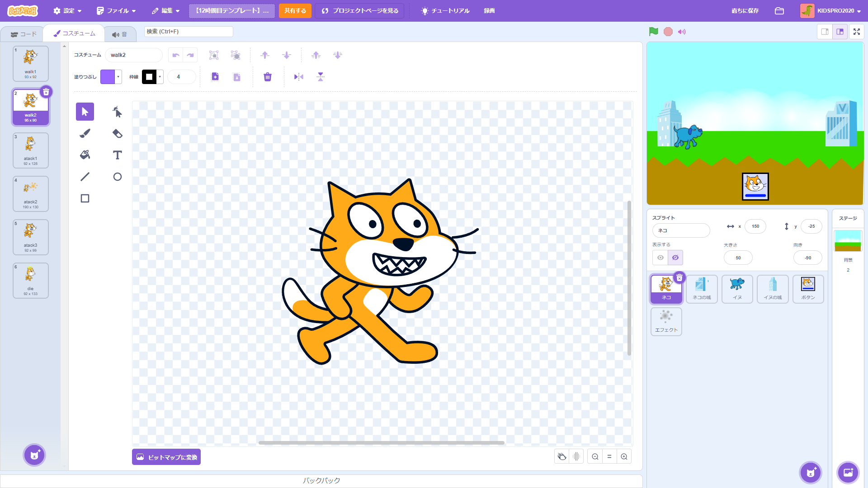Select the Text tool

point(117,155)
